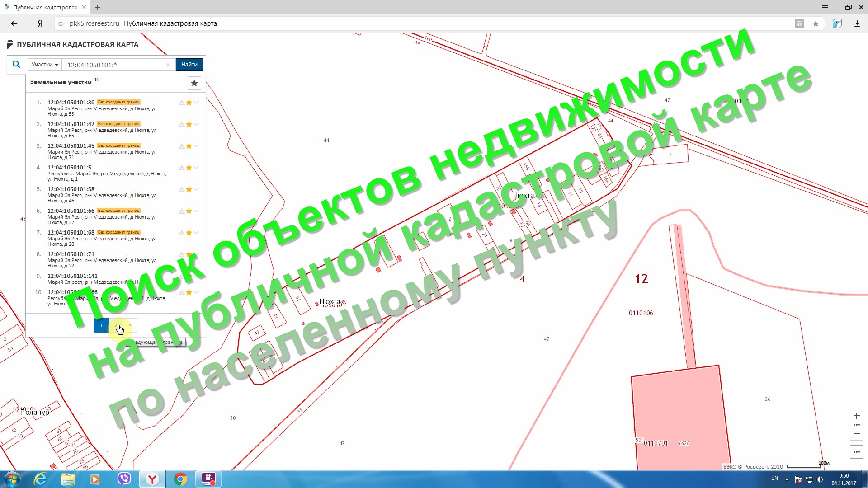Click the Найти button
The height and width of the screenshot is (488, 868).
(x=189, y=65)
